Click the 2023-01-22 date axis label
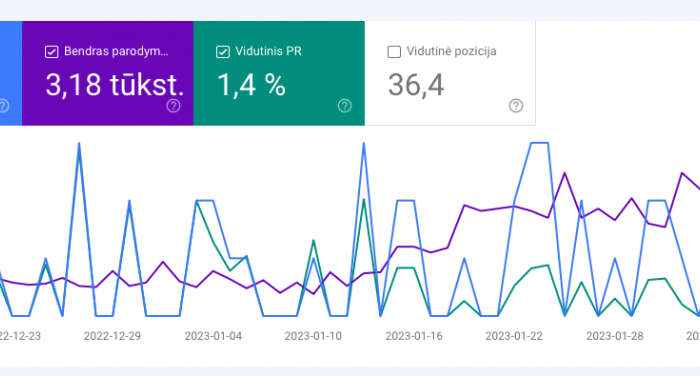The width and height of the screenshot is (700, 376). [x=514, y=336]
